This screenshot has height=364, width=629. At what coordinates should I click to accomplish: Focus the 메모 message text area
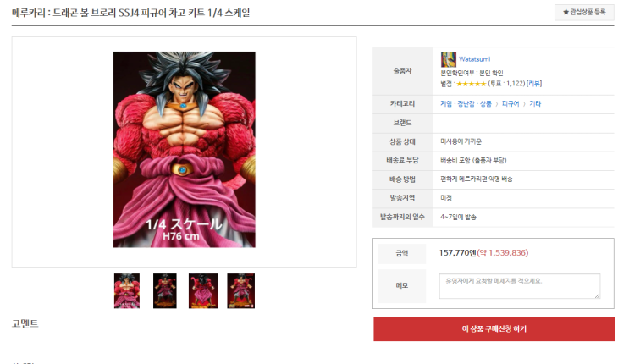(520, 286)
